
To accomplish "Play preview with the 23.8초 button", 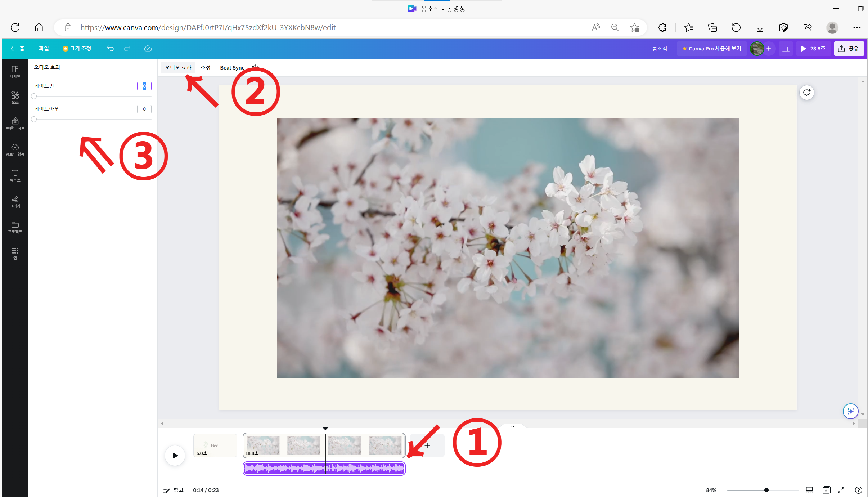I will 813,48.
